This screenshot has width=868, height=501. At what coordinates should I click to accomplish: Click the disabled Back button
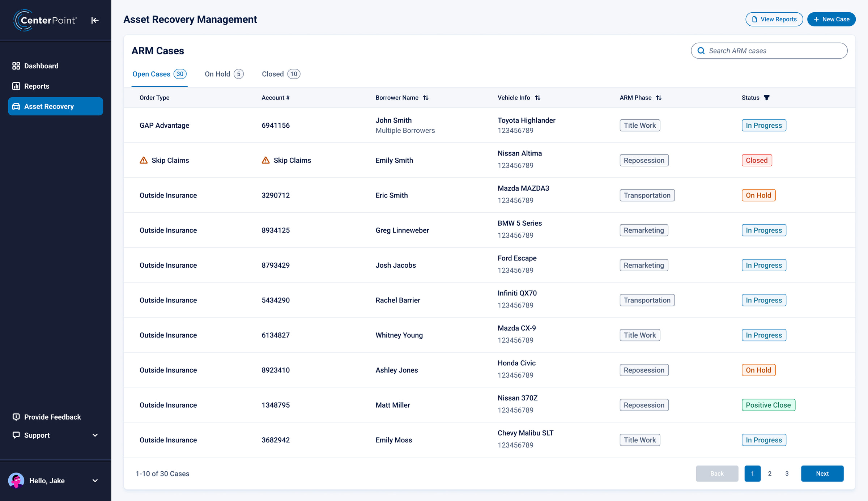717,474
